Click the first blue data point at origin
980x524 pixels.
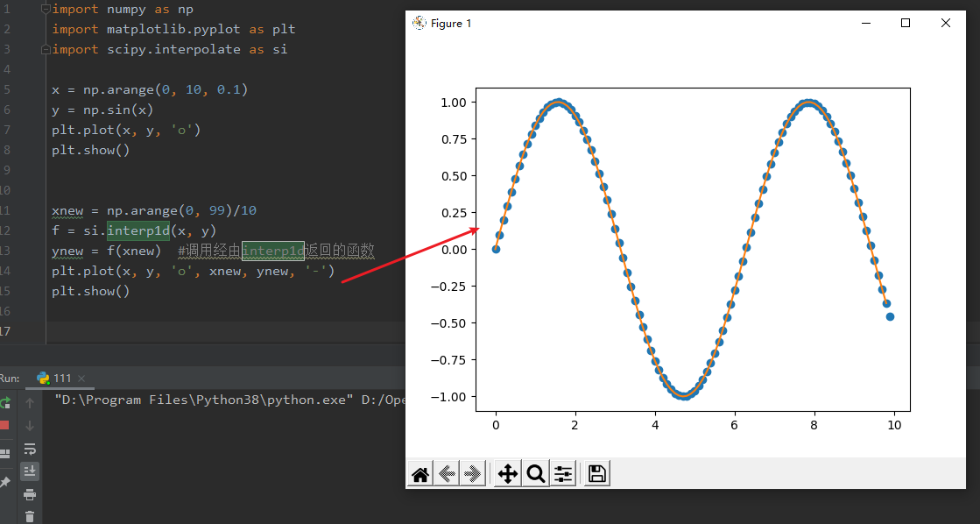497,250
